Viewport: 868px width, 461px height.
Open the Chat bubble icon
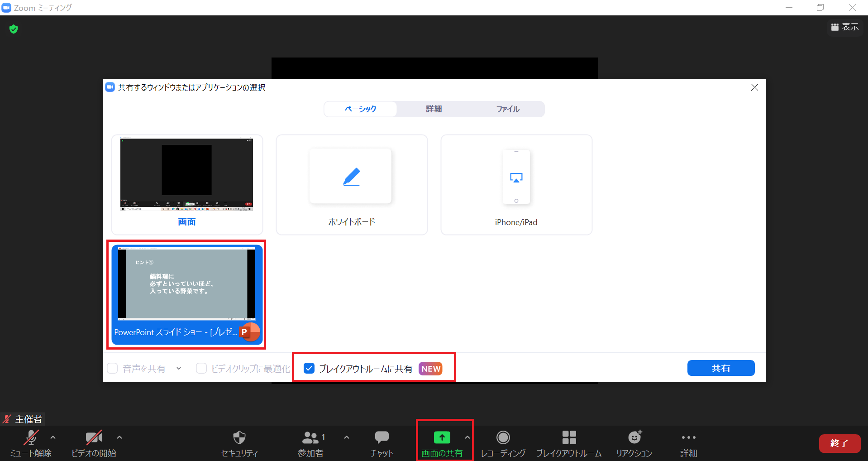click(x=382, y=437)
